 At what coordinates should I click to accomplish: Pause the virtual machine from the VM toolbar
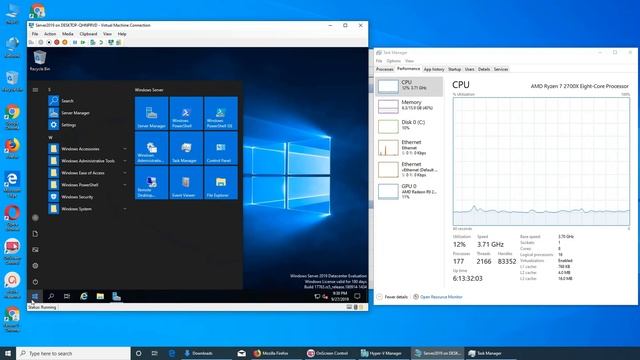75,42
